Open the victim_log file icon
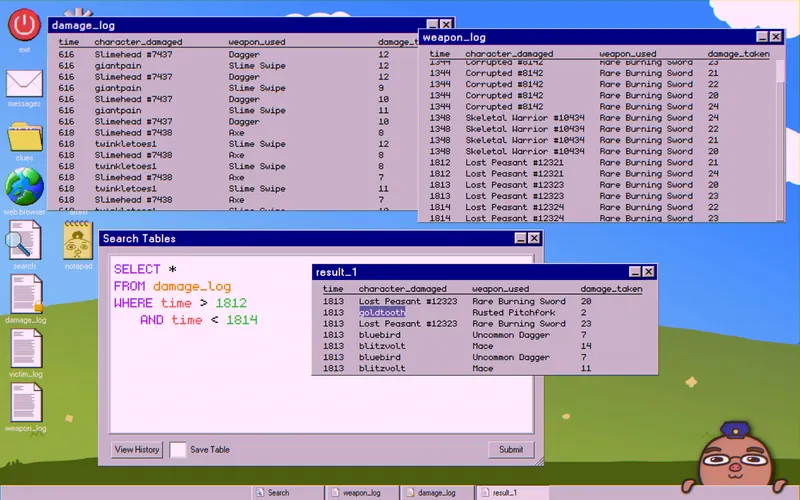The image size is (800, 500). pos(26,348)
